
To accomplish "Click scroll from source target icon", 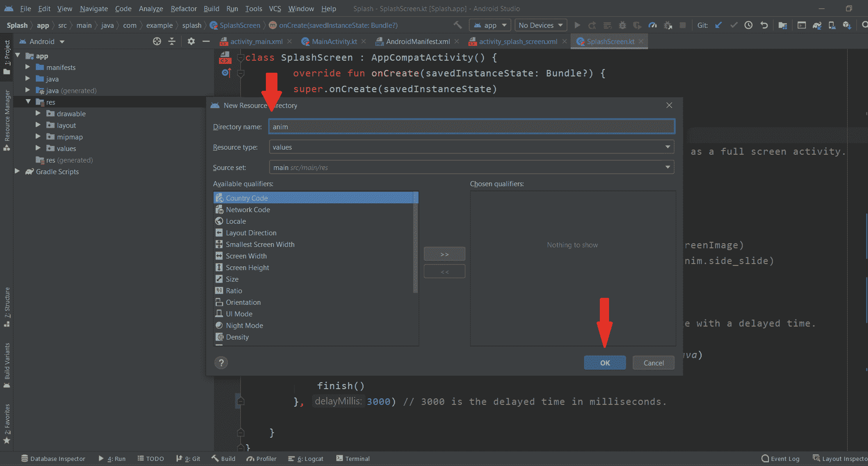I will [x=157, y=41].
